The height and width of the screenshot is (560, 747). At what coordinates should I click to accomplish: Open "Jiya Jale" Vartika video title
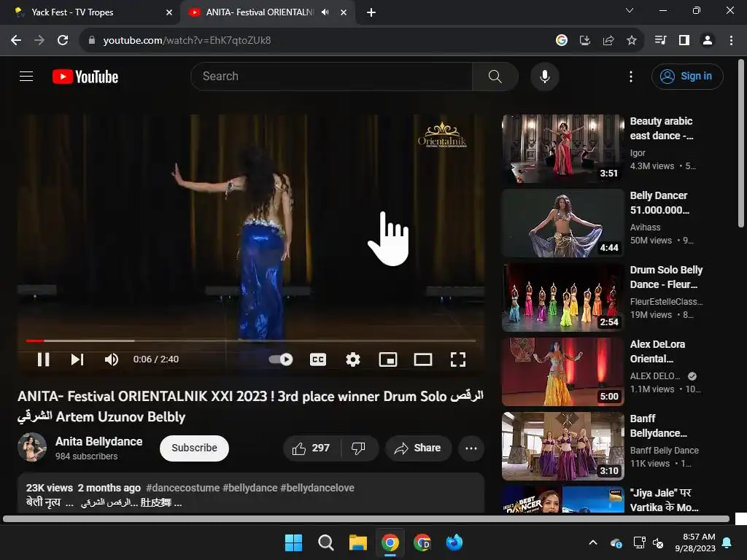pos(664,500)
